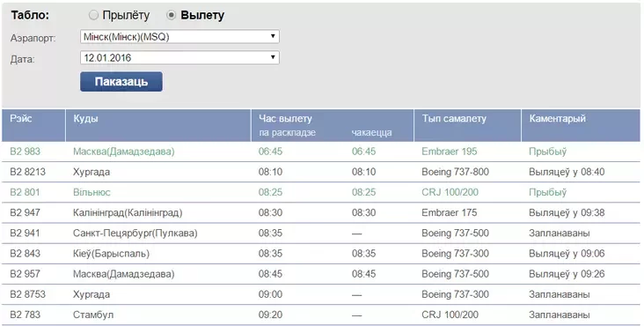Click flight number B2 941
The height and width of the screenshot is (326, 644).
25,233
